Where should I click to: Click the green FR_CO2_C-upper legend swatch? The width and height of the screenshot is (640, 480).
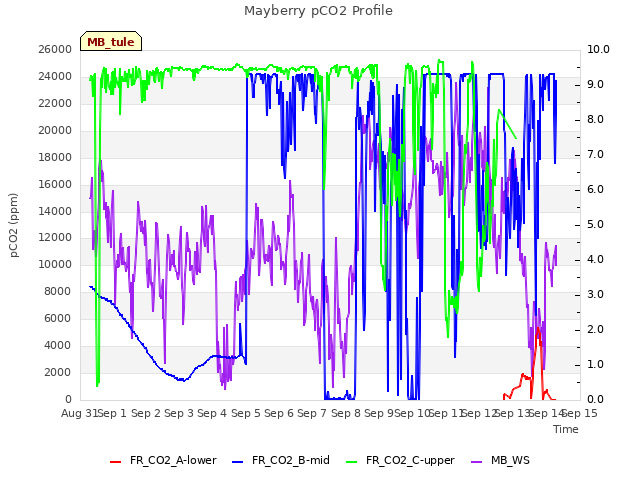[351, 462]
